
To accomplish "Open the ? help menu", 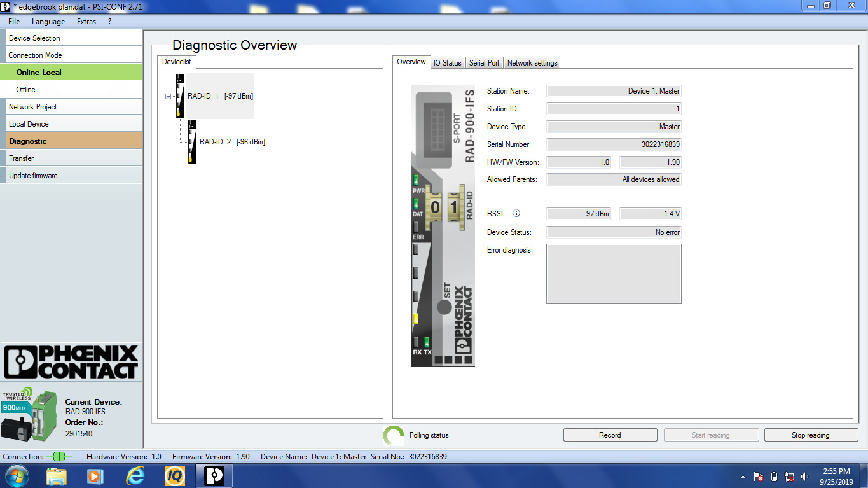I will (x=109, y=22).
